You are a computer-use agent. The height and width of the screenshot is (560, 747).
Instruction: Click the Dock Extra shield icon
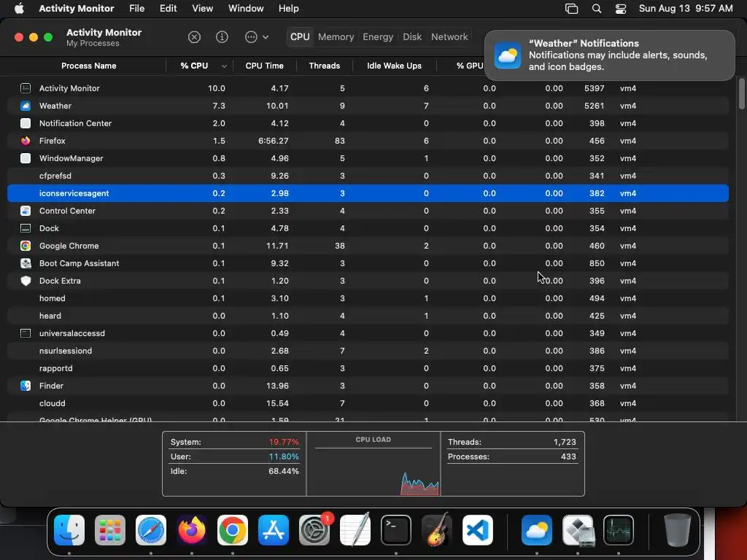(x=26, y=281)
